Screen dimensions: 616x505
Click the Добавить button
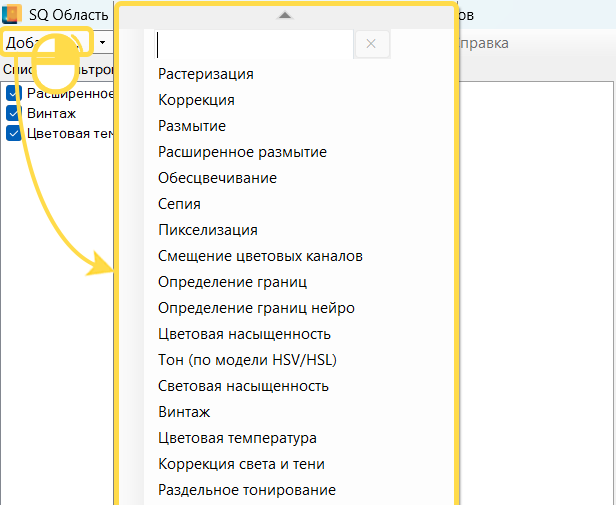tap(47, 43)
